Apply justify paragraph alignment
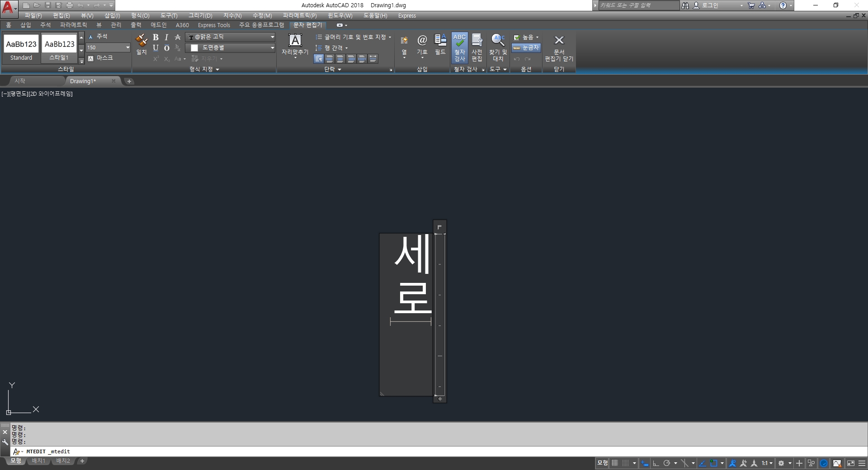 click(x=362, y=59)
